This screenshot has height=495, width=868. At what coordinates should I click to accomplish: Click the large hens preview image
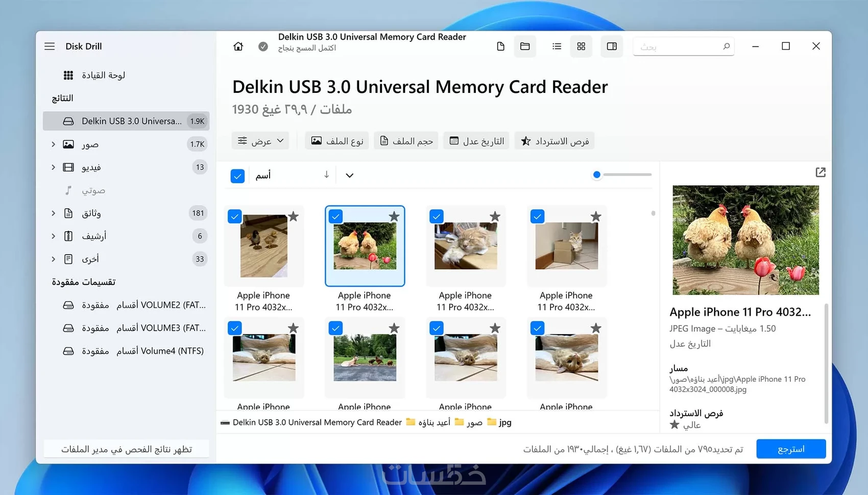pos(745,240)
